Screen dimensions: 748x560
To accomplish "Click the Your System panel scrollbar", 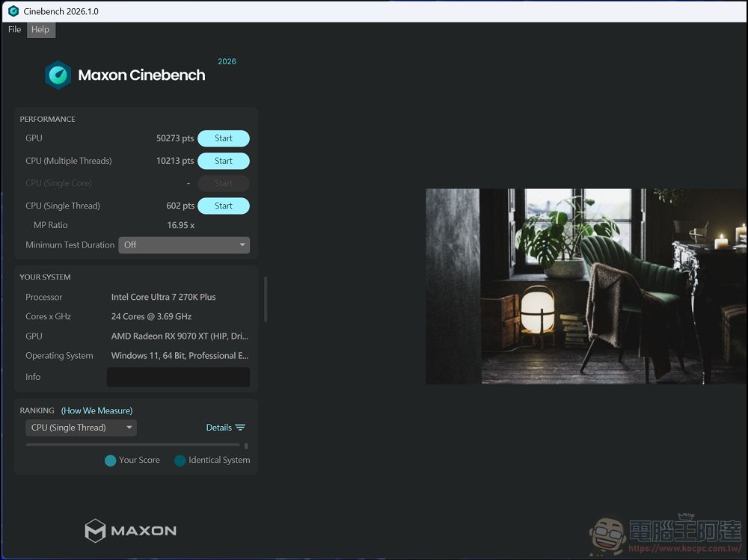I will click(266, 299).
